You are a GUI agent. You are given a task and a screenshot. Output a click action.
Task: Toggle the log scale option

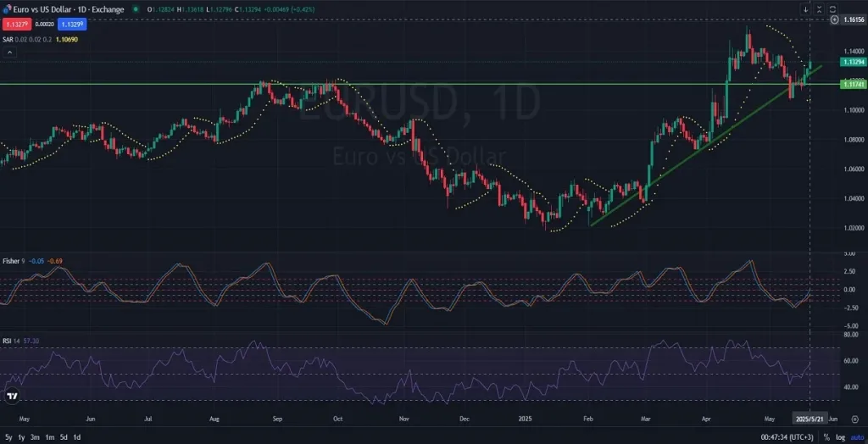840,437
